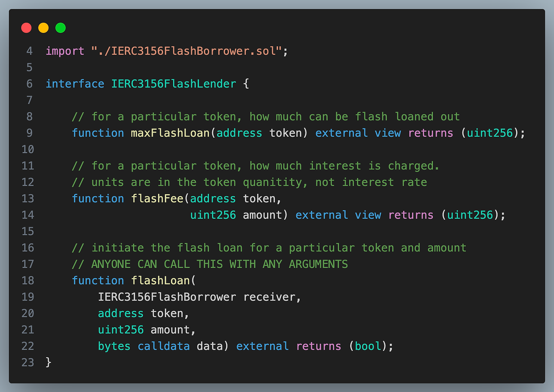Click the import keyword on line 4
554x392 pixels.
tap(65, 51)
